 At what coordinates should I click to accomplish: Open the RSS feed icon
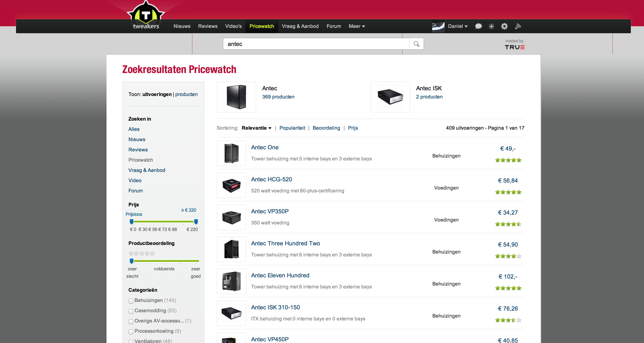pos(518,26)
